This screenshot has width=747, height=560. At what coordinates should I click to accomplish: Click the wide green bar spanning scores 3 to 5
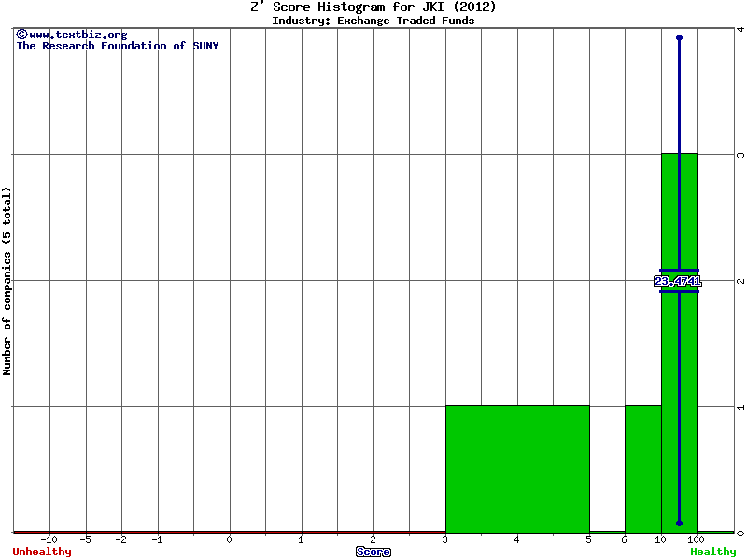click(x=518, y=469)
